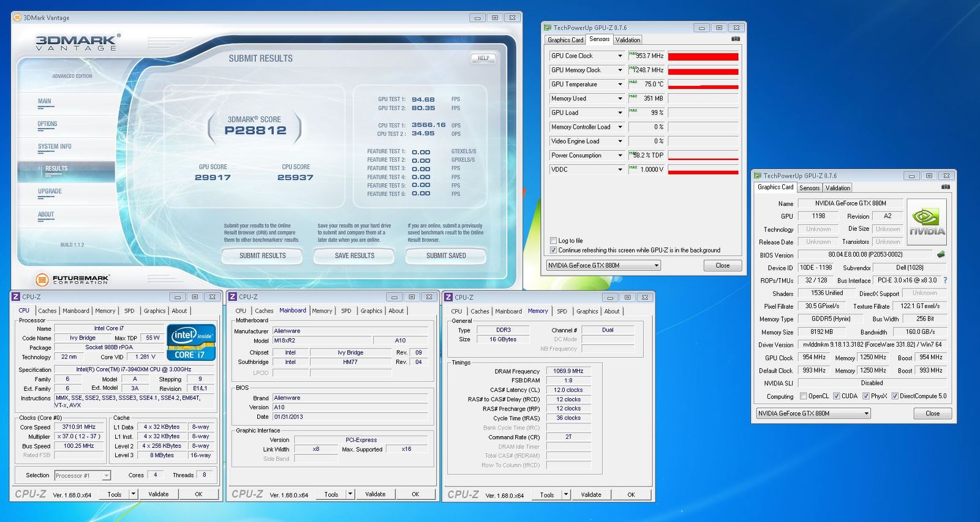Viewport: 980px width, 522px height.
Task: Click the CPU-Z Z icon in the CPU window title
Action: (x=16, y=297)
